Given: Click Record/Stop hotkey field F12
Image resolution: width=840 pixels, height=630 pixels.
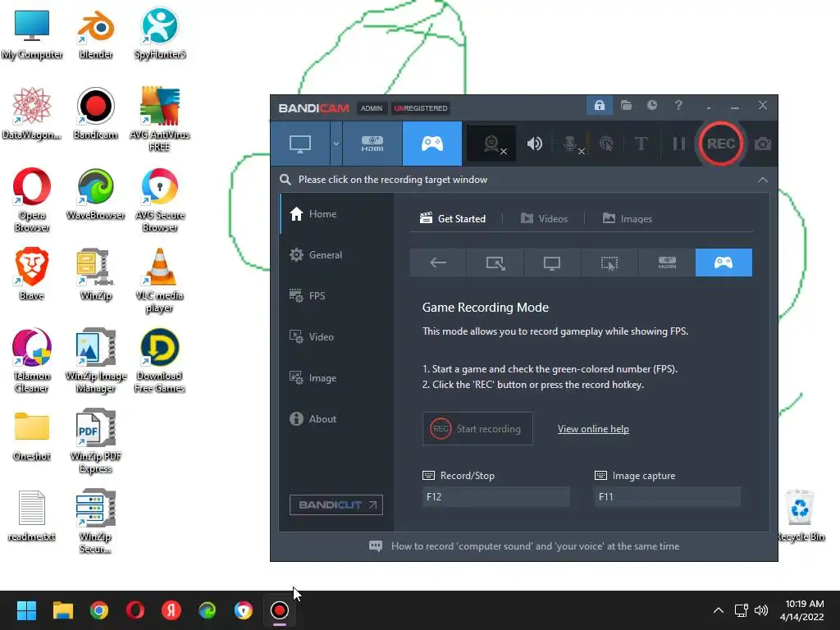Looking at the screenshot, I should (495, 497).
